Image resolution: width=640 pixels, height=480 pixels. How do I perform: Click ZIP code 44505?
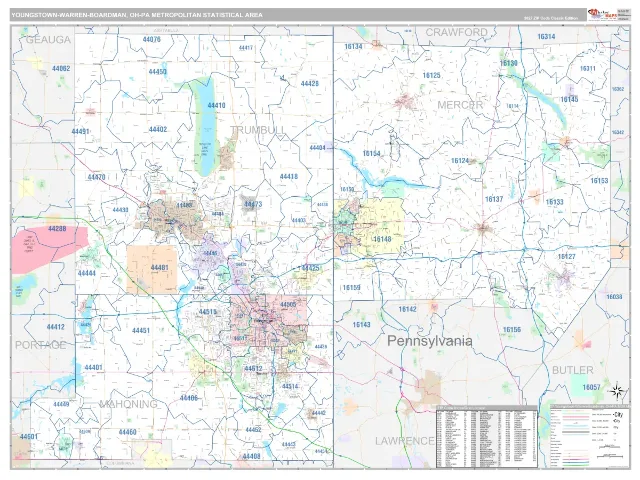pyautogui.click(x=288, y=304)
